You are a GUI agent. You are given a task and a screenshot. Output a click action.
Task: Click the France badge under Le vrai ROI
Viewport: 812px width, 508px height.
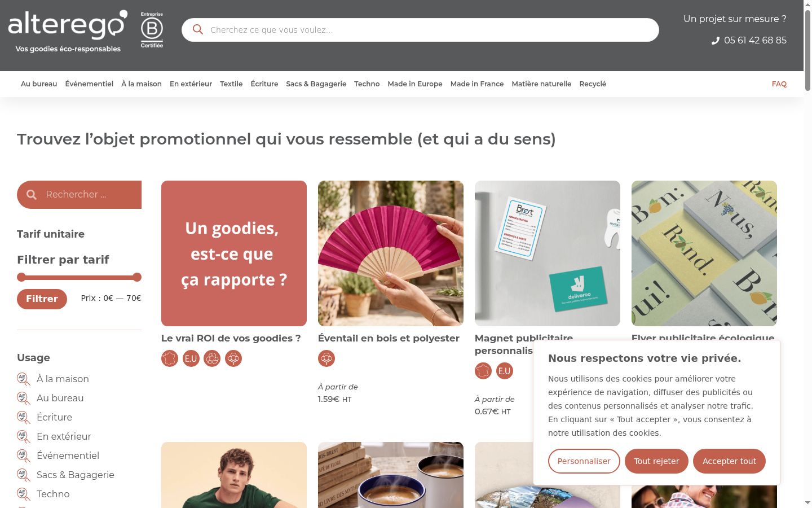(x=170, y=358)
